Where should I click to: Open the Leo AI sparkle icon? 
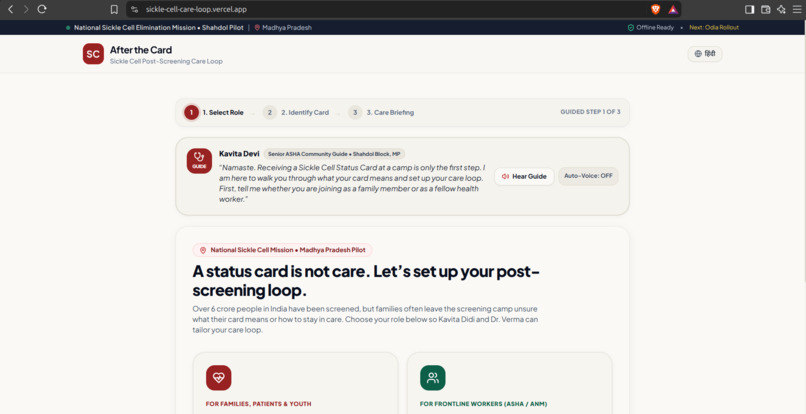781,9
